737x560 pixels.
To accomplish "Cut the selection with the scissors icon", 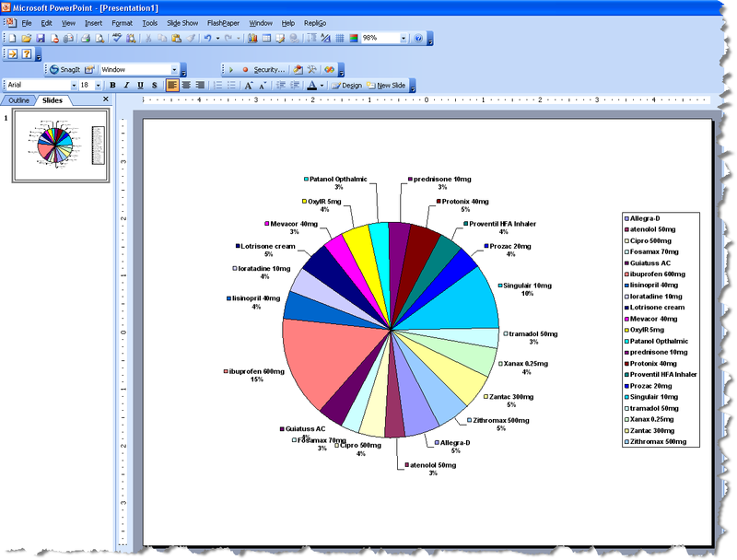I will [148, 38].
